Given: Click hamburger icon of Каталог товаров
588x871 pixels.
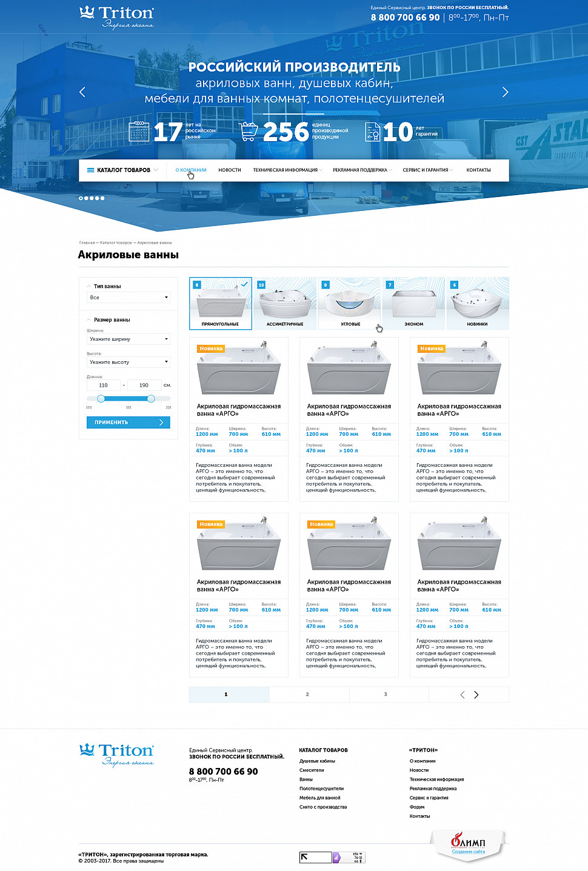Looking at the screenshot, I should click(90, 170).
